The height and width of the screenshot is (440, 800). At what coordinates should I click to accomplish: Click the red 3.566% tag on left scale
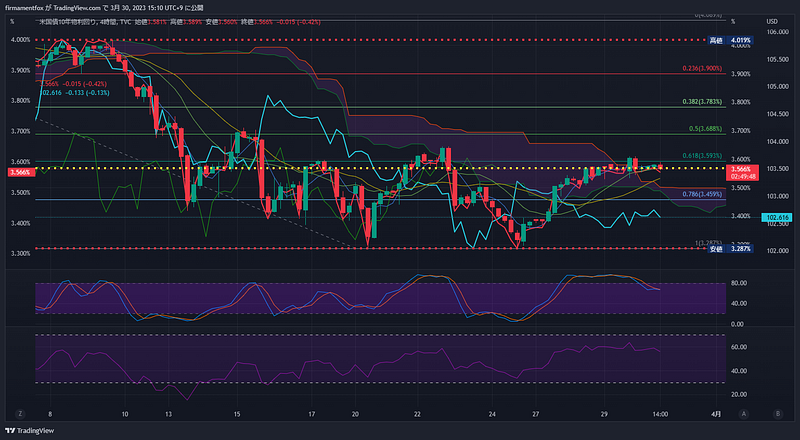pos(21,173)
